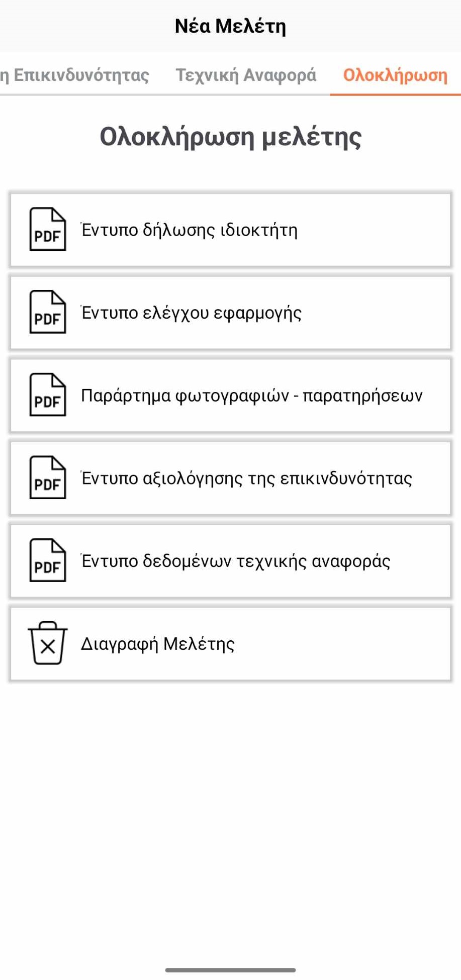The height and width of the screenshot is (980, 461).
Task: Switch to the Τεχνική Αναφορά tab
Action: [x=246, y=75]
